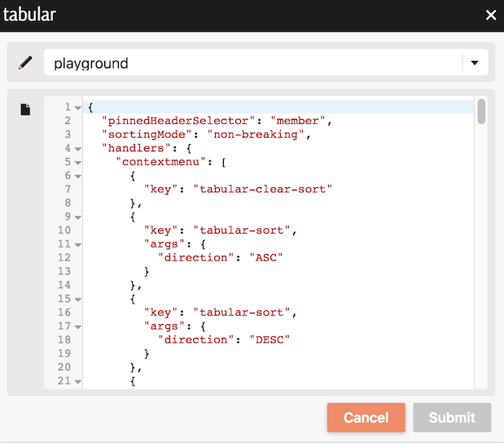Collapse the fold arrow at line 1

coord(78,107)
